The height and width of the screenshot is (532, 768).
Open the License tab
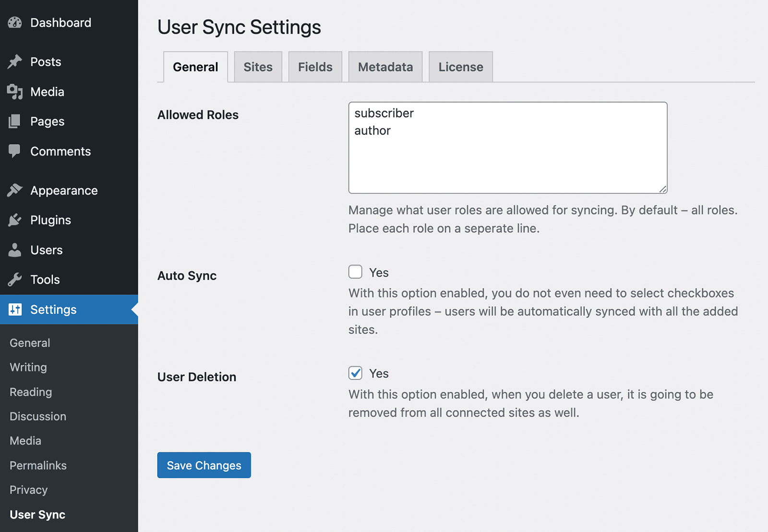pyautogui.click(x=460, y=67)
